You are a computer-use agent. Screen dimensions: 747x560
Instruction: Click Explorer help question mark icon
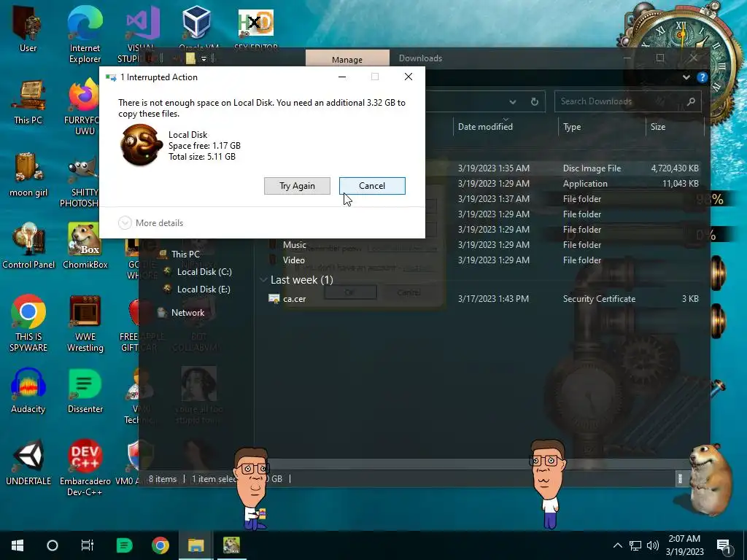click(702, 77)
